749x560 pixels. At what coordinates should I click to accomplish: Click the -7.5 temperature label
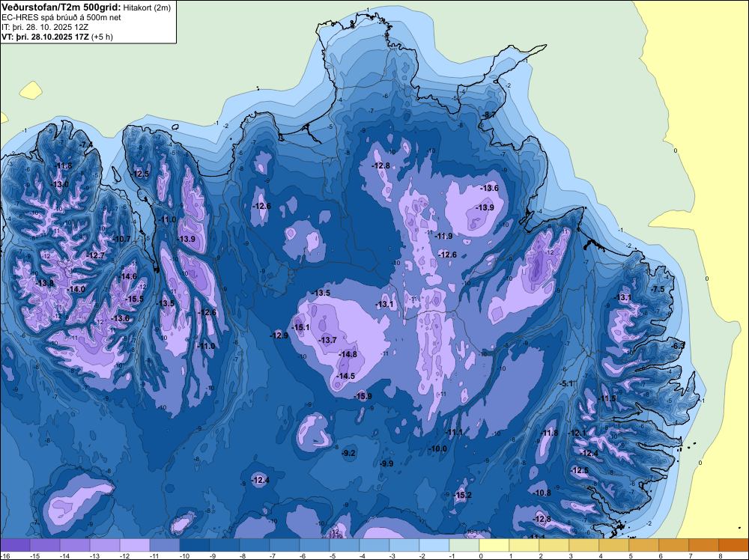pyautogui.click(x=658, y=289)
